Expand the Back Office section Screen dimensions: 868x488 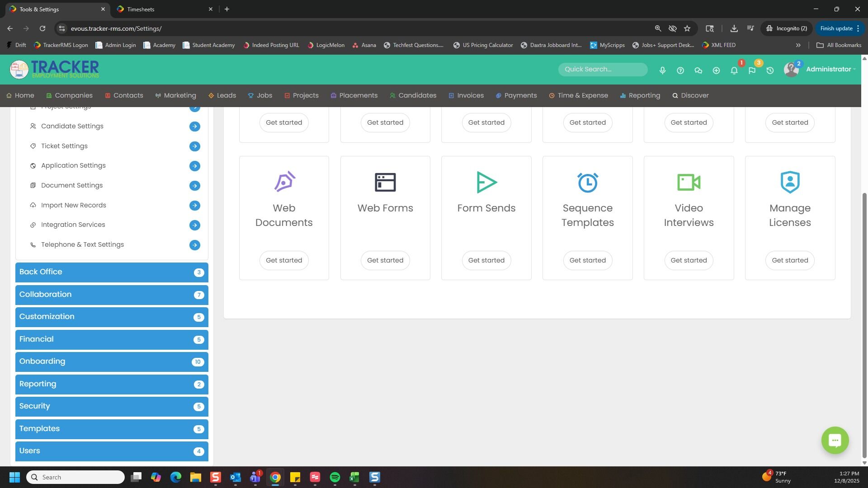[112, 272]
